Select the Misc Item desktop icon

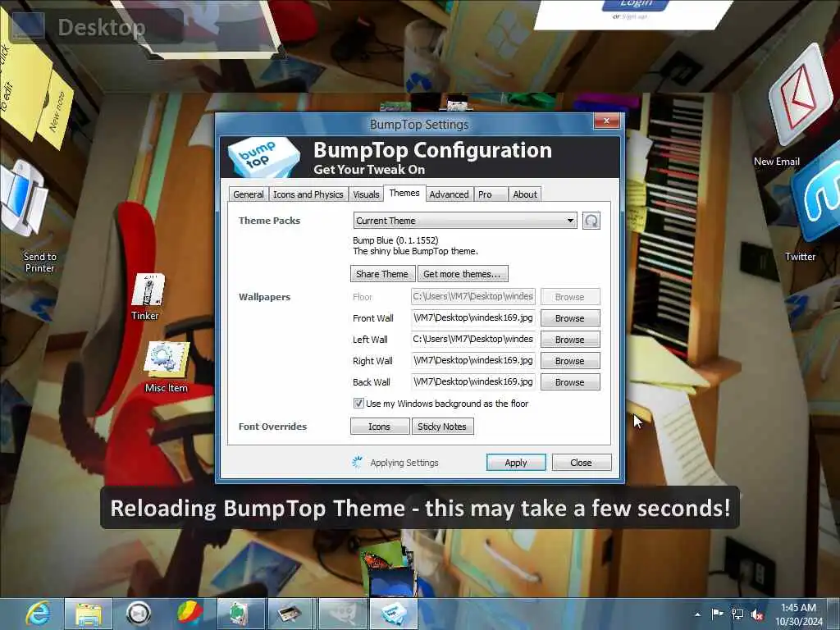167,359
